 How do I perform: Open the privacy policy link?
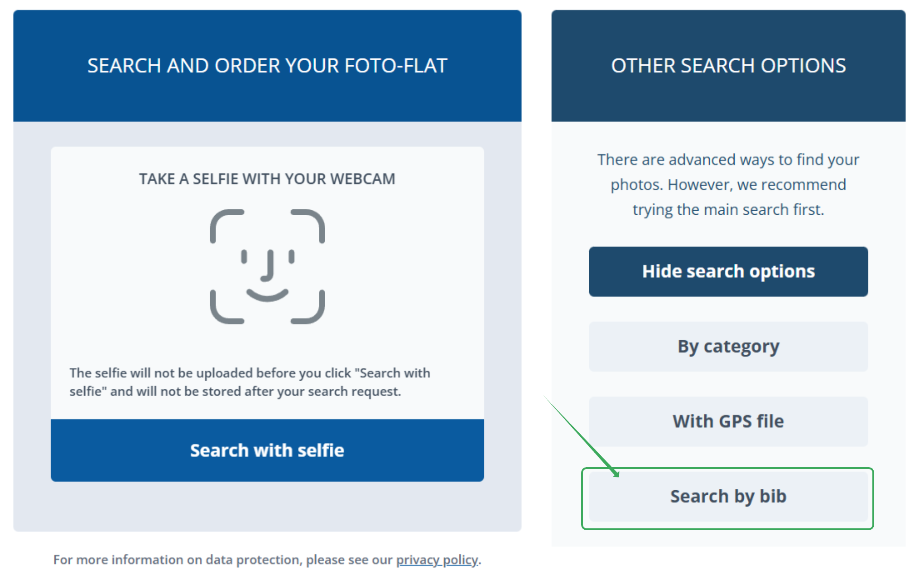tap(437, 560)
